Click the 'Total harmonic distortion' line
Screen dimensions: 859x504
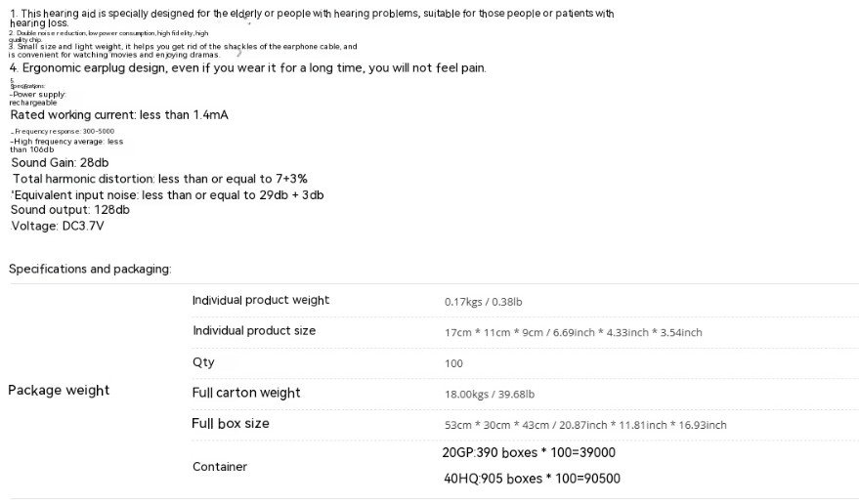160,179
